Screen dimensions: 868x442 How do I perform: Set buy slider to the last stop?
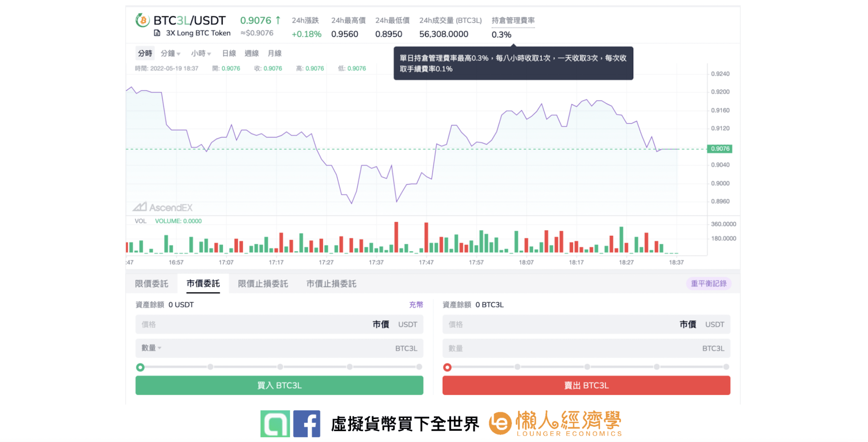coord(419,367)
